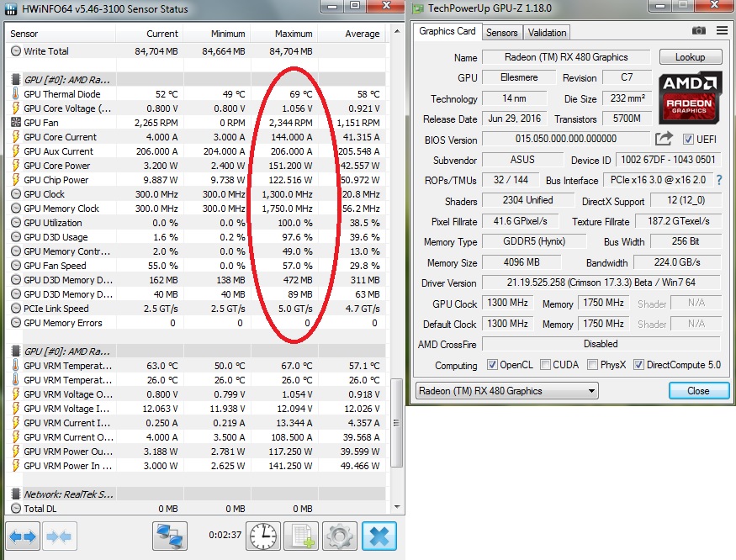Screen dimensions: 736x560
Task: Select the GPU Memory Clock sensor row
Action: click(x=196, y=208)
